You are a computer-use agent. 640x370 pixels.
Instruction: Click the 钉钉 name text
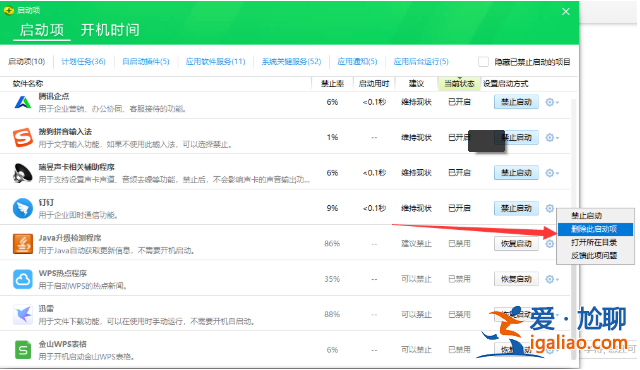46,203
